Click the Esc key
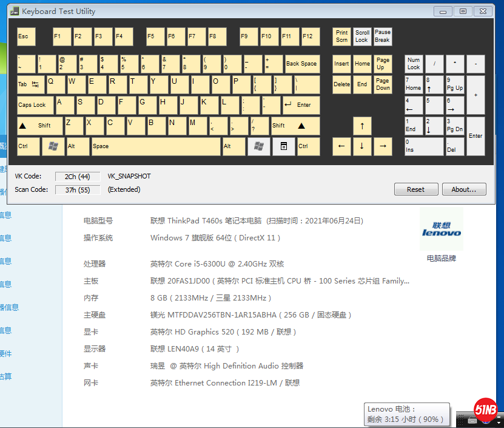The image size is (504, 428). tap(26, 36)
